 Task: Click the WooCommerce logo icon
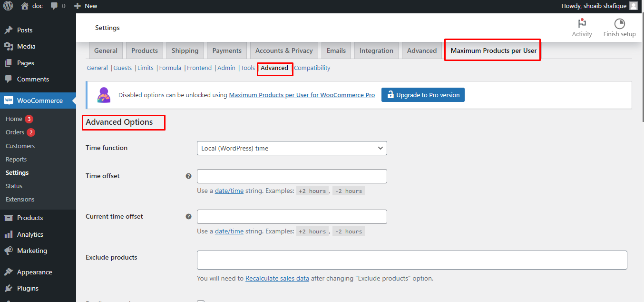click(9, 101)
